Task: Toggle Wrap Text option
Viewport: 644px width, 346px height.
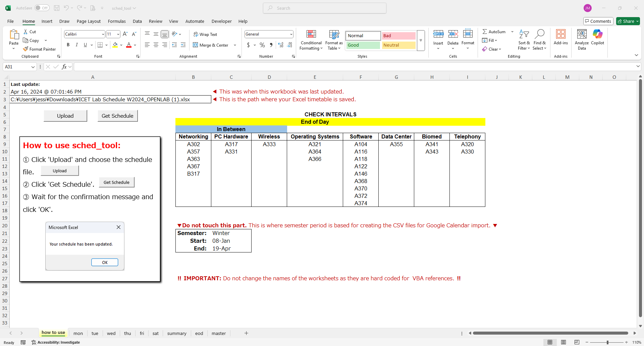Action: click(205, 34)
